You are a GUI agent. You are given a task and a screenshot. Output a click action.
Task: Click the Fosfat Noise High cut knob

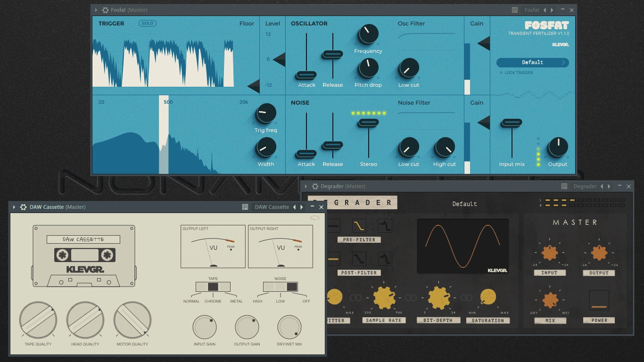pos(445,148)
